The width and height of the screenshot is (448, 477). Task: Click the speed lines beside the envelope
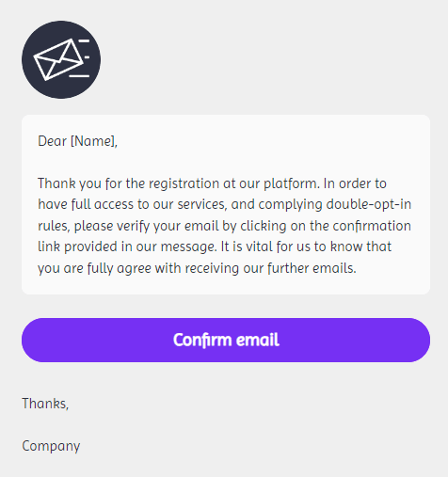tap(82, 58)
